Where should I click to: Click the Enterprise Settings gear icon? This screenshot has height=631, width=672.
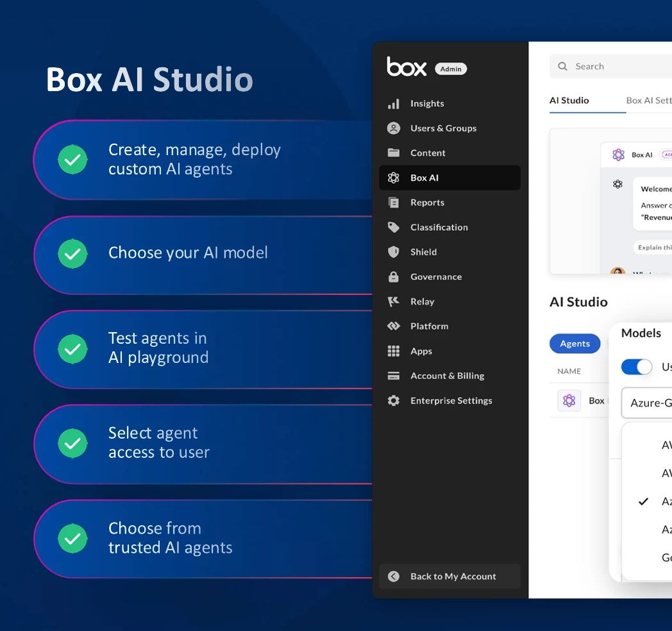(x=394, y=400)
